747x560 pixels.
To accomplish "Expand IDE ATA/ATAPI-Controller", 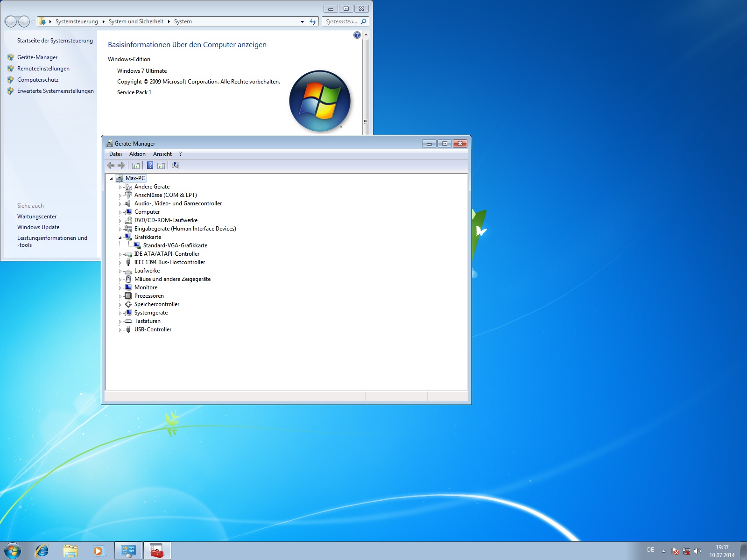I will pyautogui.click(x=120, y=254).
